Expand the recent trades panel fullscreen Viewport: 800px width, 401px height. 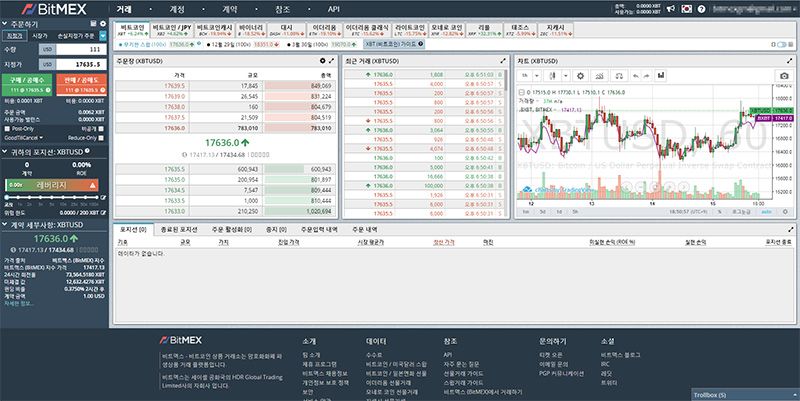coord(504,61)
